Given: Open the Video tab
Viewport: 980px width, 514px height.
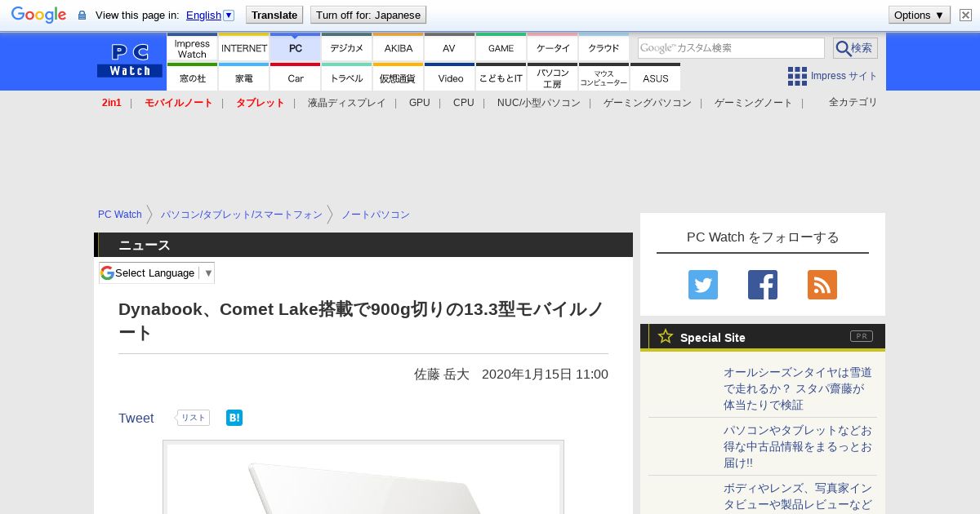Looking at the screenshot, I should (x=450, y=78).
